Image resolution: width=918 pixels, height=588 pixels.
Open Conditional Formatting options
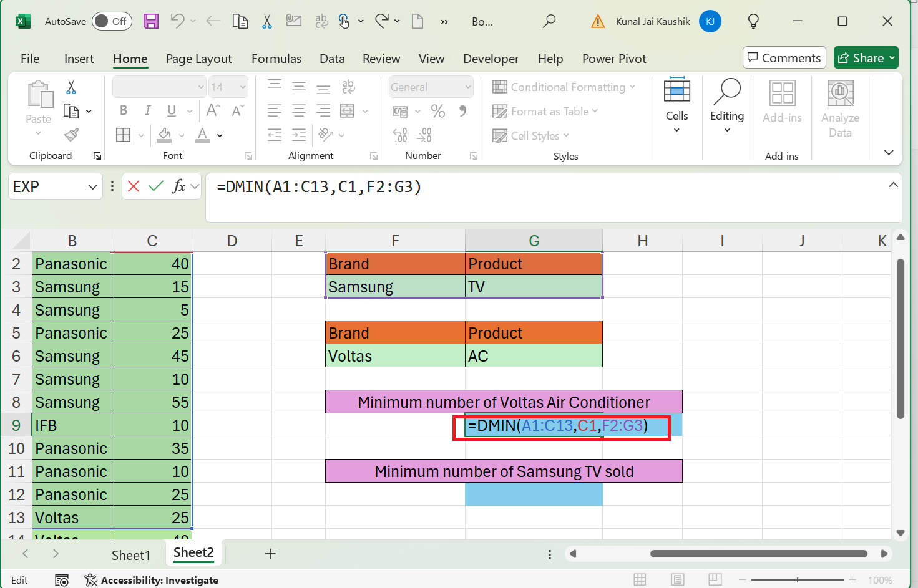click(x=564, y=87)
